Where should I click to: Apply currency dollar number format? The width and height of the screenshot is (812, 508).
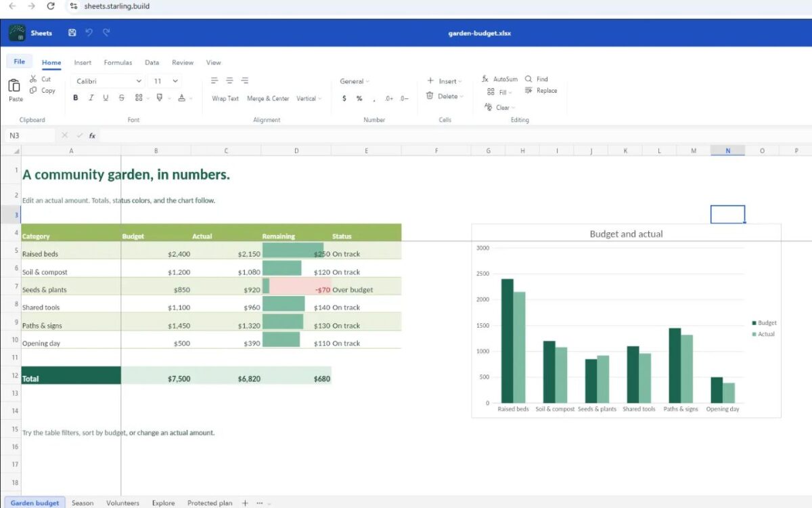(x=344, y=99)
